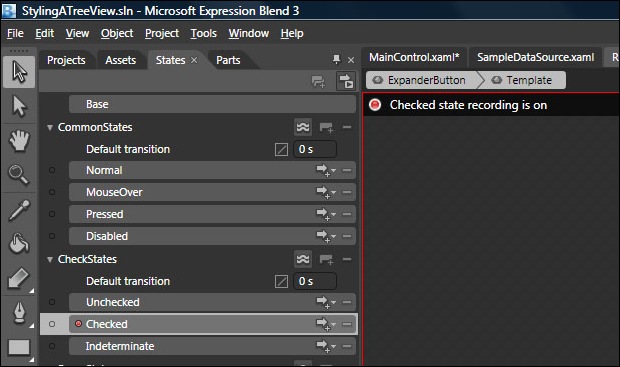The height and width of the screenshot is (367, 620).
Task: Switch to the Parts tab
Action: tap(228, 60)
